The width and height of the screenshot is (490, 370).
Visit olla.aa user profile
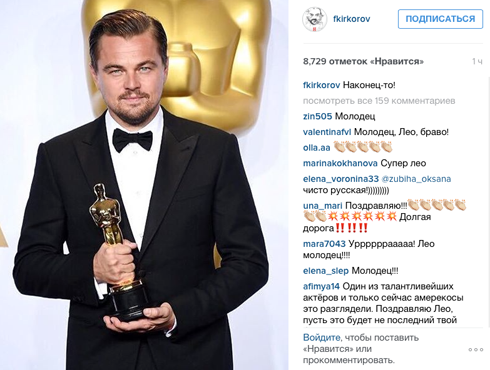(x=316, y=148)
